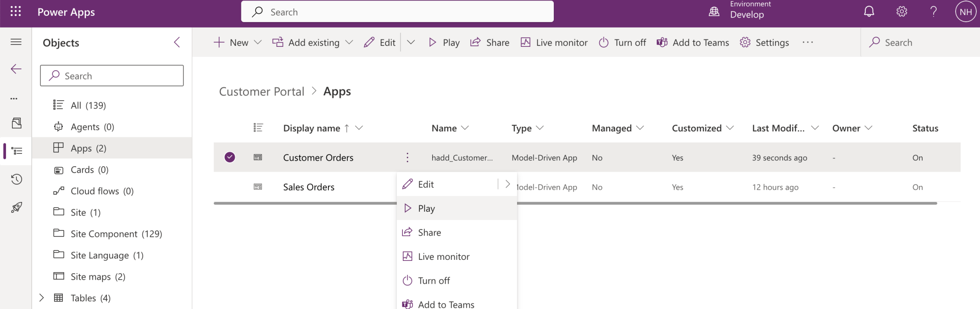Collapse the Objects panel
980x309 pixels.
(177, 43)
